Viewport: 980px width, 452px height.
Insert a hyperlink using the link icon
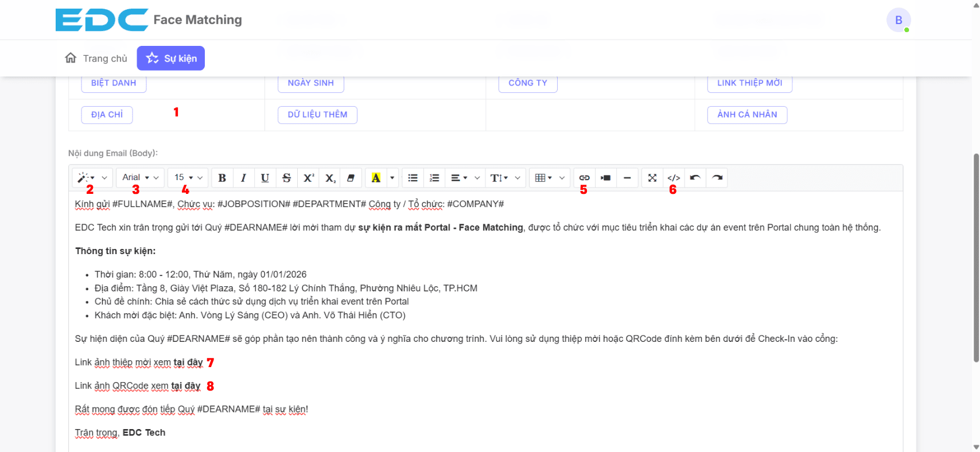point(584,178)
